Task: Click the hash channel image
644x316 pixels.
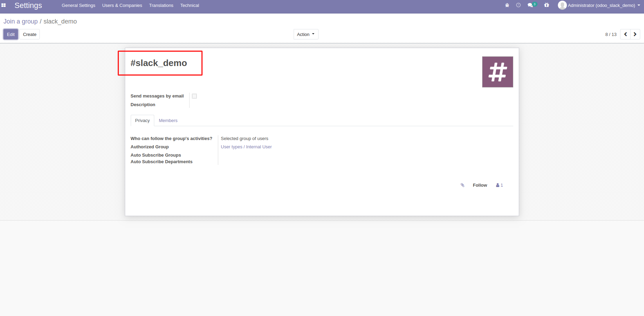Action: [497, 72]
